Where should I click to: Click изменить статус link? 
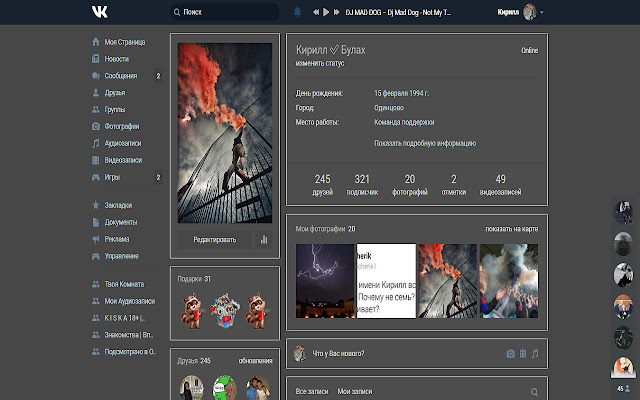point(320,63)
